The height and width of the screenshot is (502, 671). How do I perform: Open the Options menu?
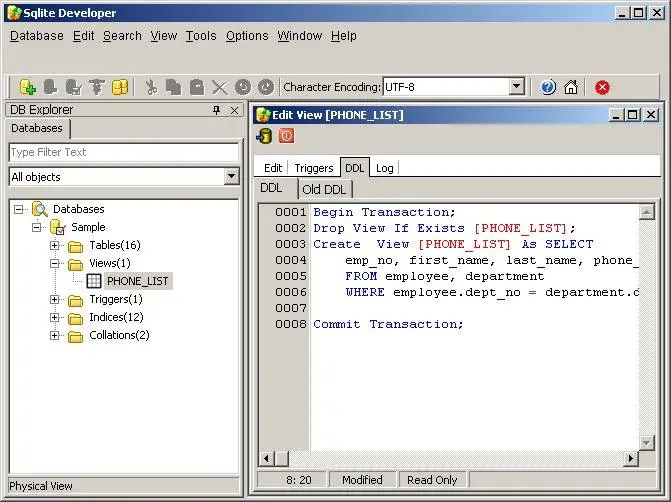[247, 36]
